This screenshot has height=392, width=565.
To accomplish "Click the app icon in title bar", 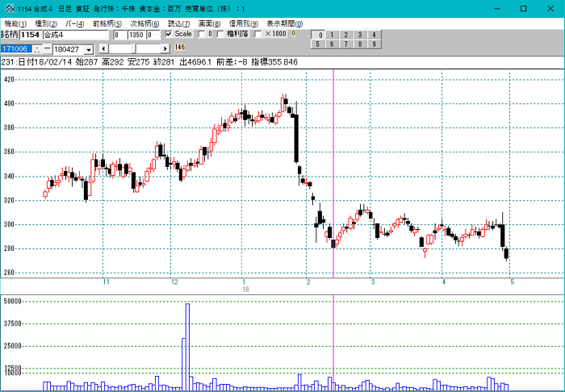I will pos(10,8).
